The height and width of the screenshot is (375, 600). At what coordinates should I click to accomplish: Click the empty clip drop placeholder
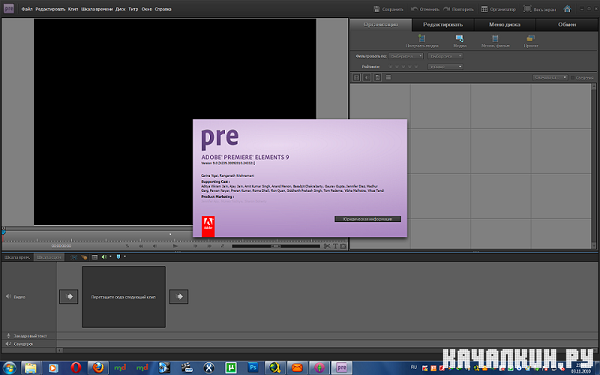[124, 297]
